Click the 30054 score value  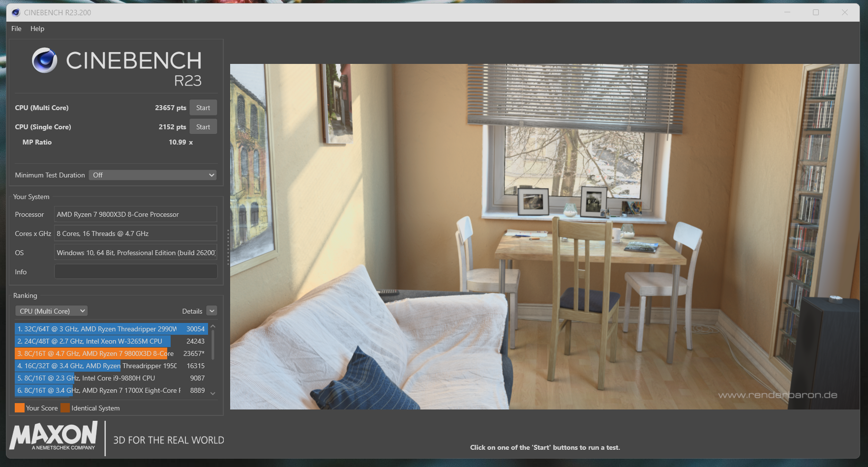(195, 329)
